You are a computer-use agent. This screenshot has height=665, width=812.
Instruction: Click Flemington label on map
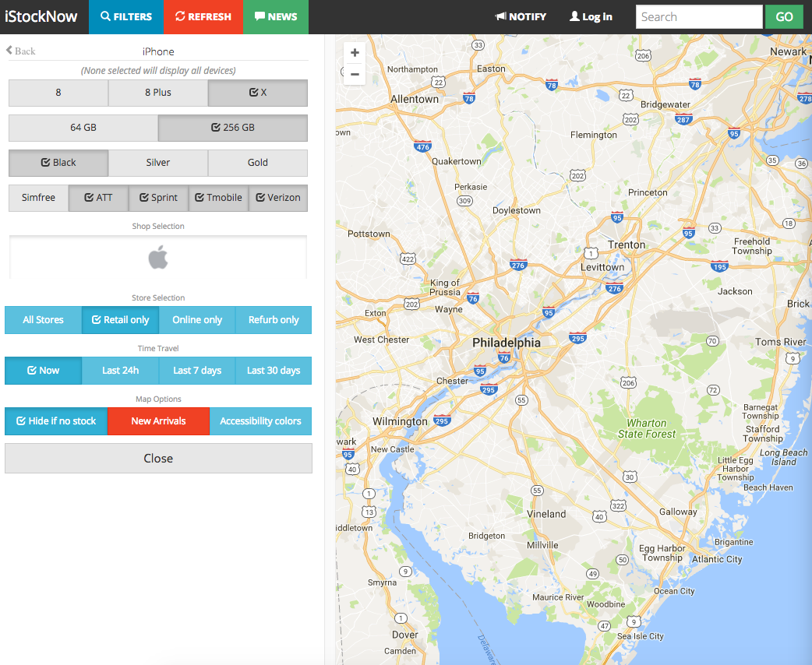pos(594,135)
